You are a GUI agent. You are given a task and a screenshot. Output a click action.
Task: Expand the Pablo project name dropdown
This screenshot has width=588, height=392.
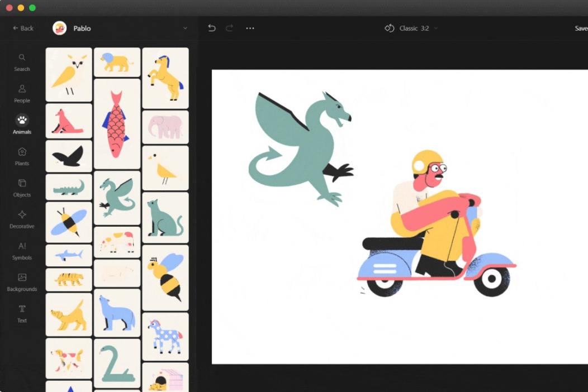point(184,28)
